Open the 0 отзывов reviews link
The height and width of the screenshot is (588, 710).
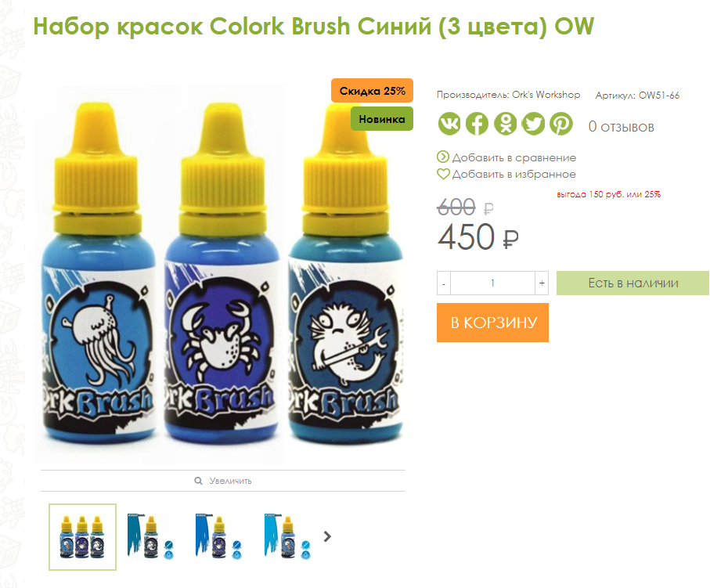coord(622,127)
